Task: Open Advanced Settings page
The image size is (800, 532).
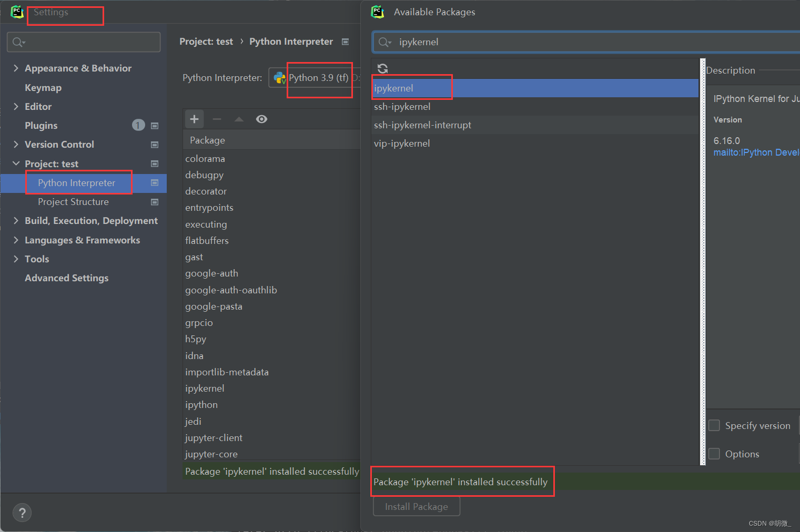Action: pyautogui.click(x=67, y=278)
